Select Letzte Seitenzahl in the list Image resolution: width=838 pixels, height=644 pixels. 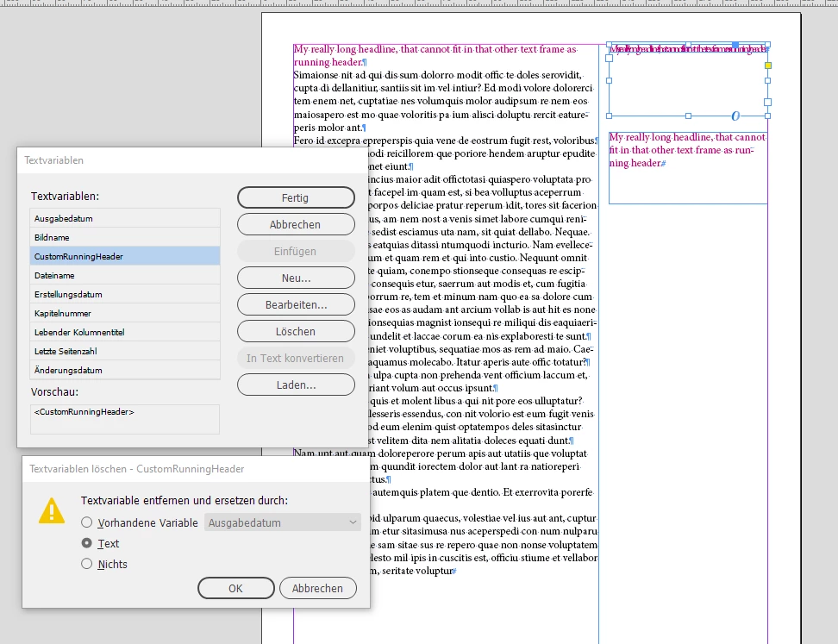tap(125, 351)
